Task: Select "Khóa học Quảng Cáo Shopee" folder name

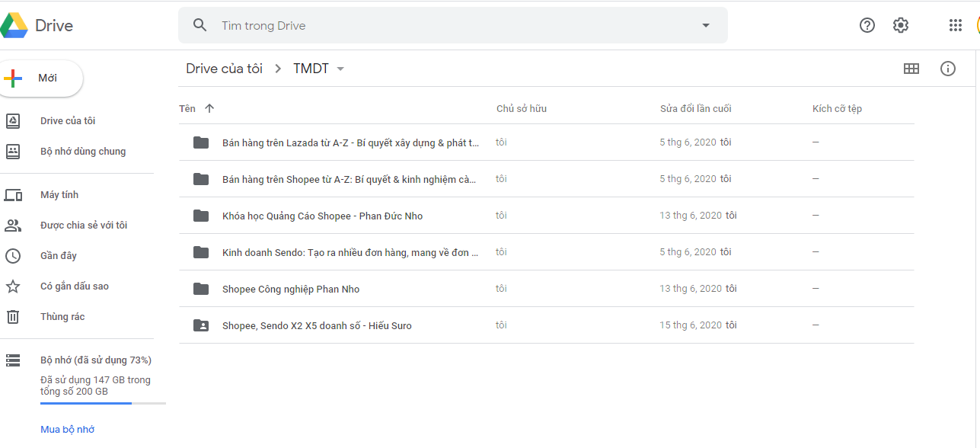Action: (322, 216)
